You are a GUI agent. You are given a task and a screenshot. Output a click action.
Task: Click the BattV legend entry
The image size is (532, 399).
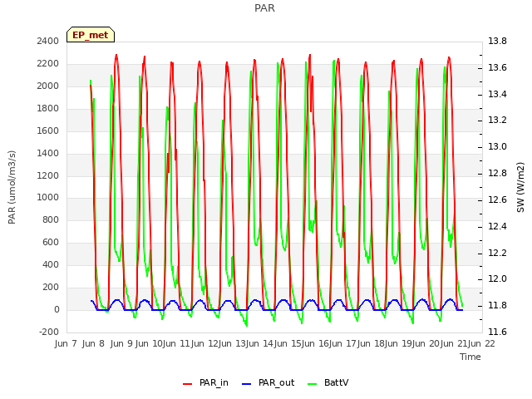click(x=328, y=382)
